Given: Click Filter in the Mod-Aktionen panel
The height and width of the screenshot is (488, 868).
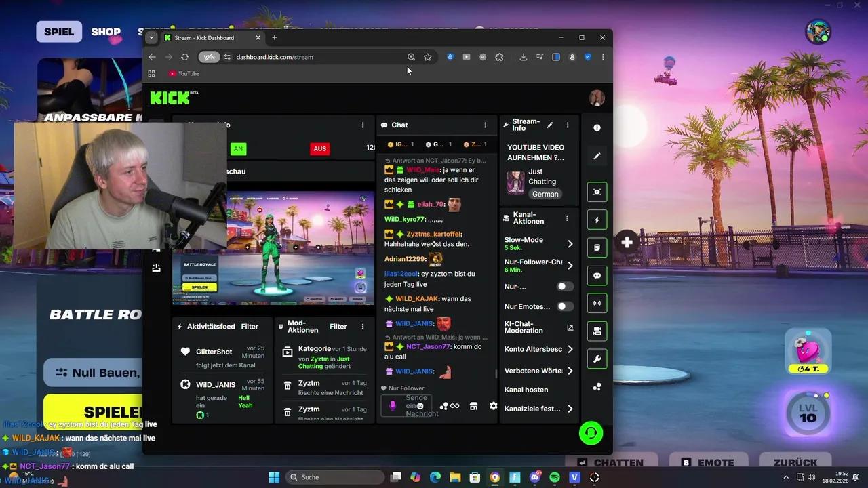Looking at the screenshot, I should pos(338,326).
